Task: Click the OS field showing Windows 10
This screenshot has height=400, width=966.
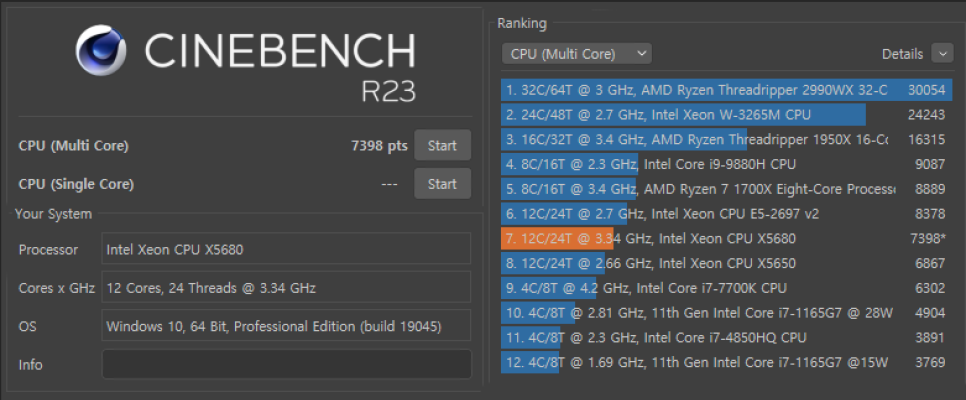Action: point(286,326)
